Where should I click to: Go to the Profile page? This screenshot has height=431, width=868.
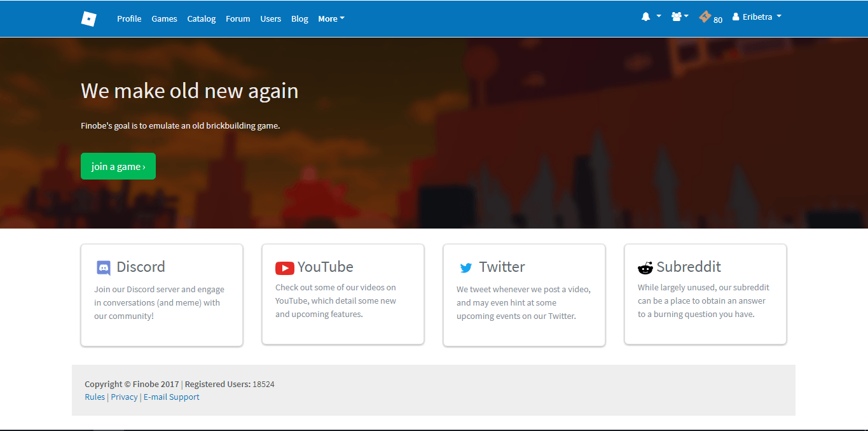click(x=129, y=19)
